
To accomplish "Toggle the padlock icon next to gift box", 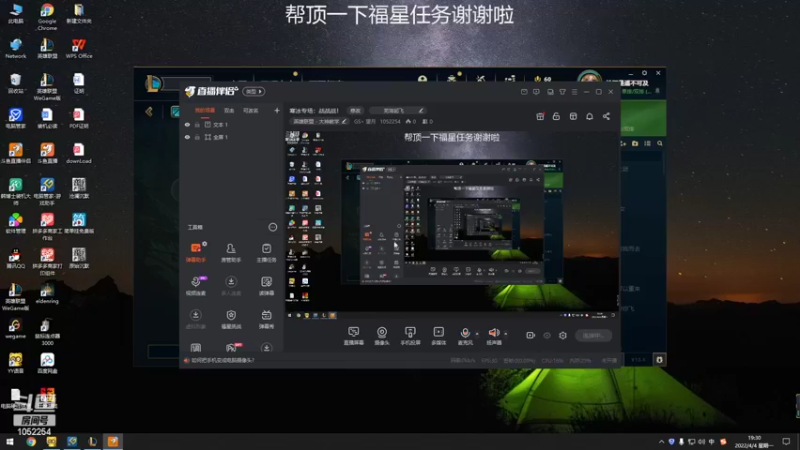I will (x=556, y=116).
